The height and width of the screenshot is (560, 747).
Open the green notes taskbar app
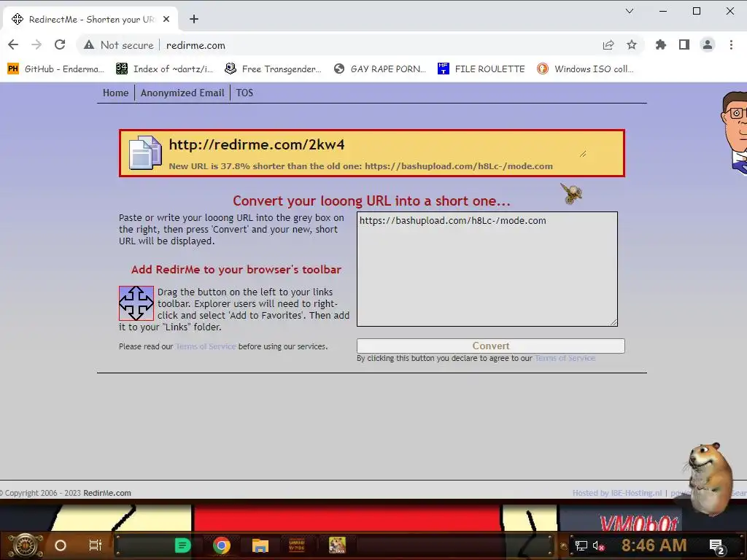point(182,545)
